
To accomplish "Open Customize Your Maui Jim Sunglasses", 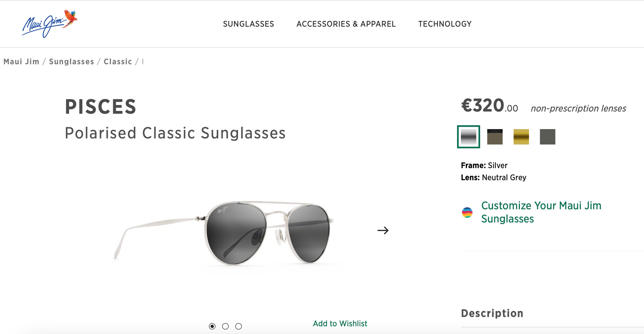I will (541, 212).
